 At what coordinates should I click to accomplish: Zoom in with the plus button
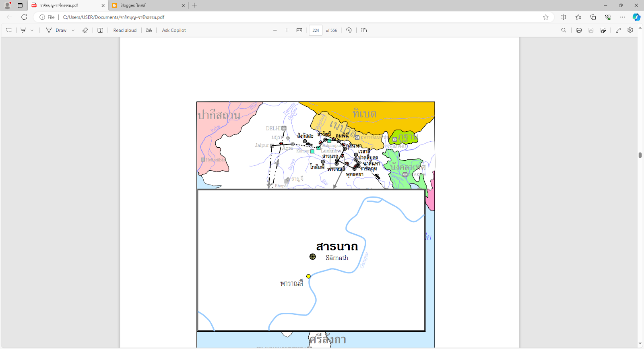(287, 30)
